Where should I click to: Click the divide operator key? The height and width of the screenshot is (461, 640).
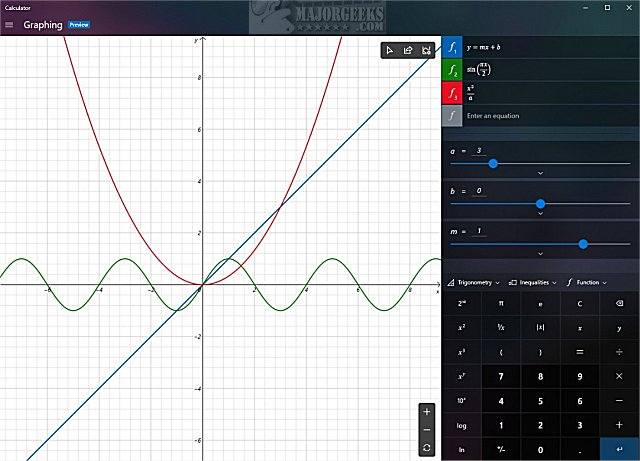point(619,352)
